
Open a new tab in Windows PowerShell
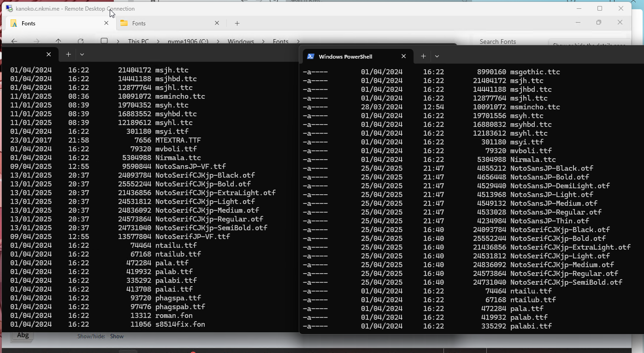[x=423, y=56]
